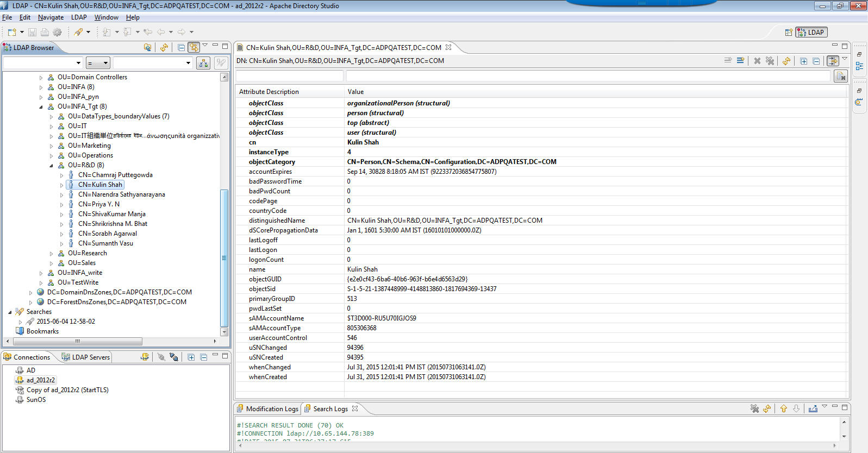The image size is (868, 453).
Task: Open the Navigate menu
Action: [x=51, y=17]
